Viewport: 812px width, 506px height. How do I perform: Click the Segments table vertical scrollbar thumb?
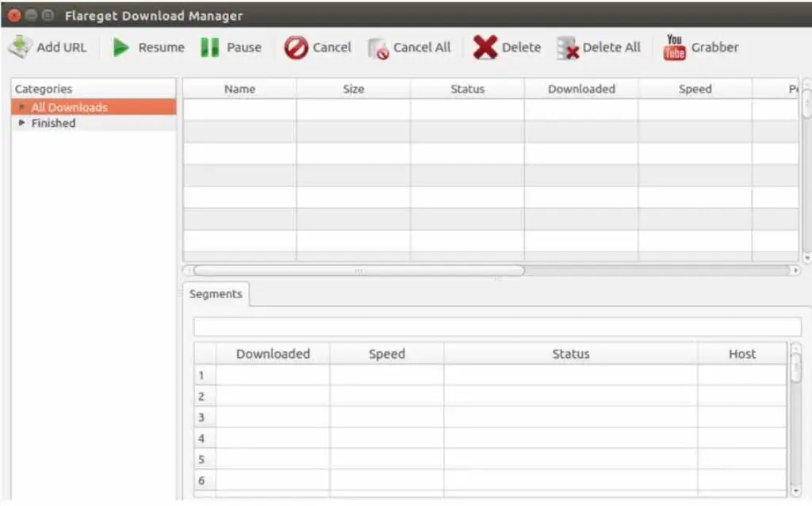coord(796,367)
